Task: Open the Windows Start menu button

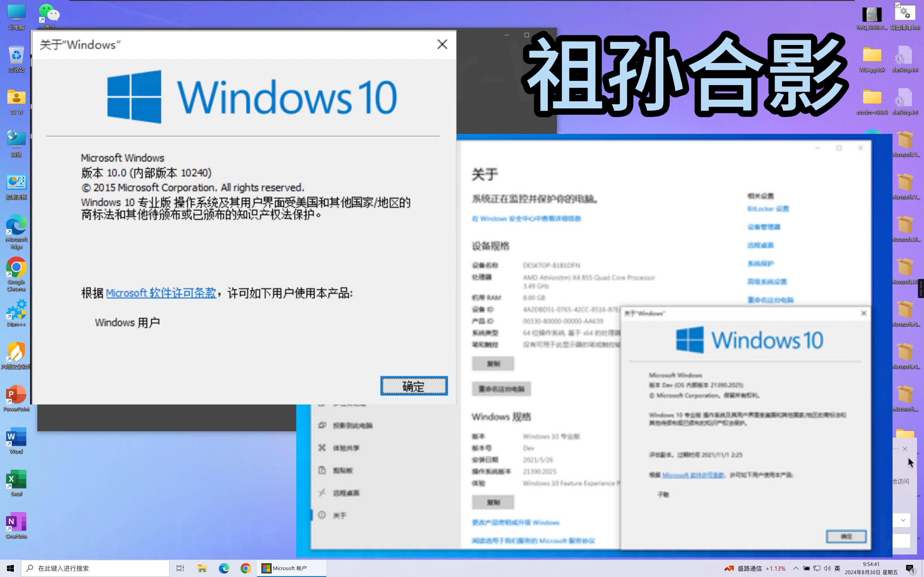Action: tap(10, 568)
